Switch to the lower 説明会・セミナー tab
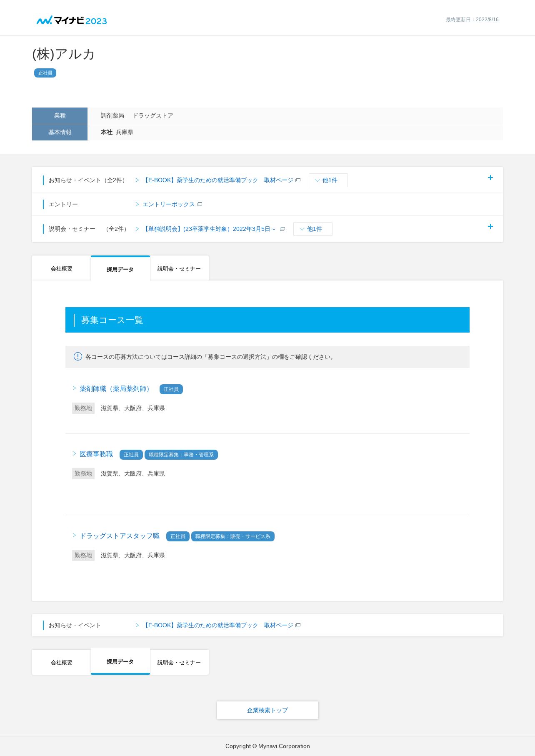535x756 pixels. [179, 662]
